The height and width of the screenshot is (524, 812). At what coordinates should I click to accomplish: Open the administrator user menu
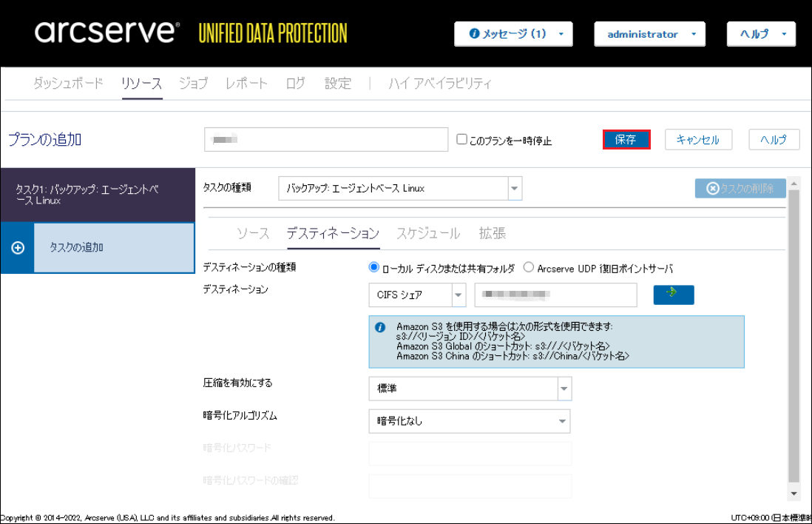tap(649, 34)
